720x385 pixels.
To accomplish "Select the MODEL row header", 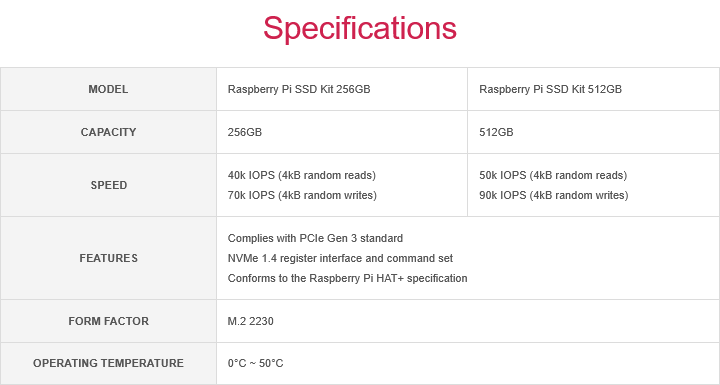I will (108, 89).
